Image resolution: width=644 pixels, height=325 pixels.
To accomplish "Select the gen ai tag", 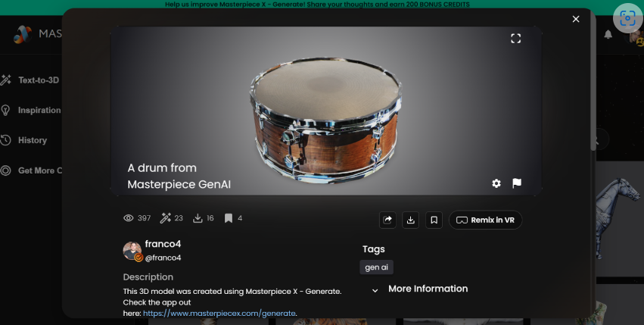I will [377, 267].
